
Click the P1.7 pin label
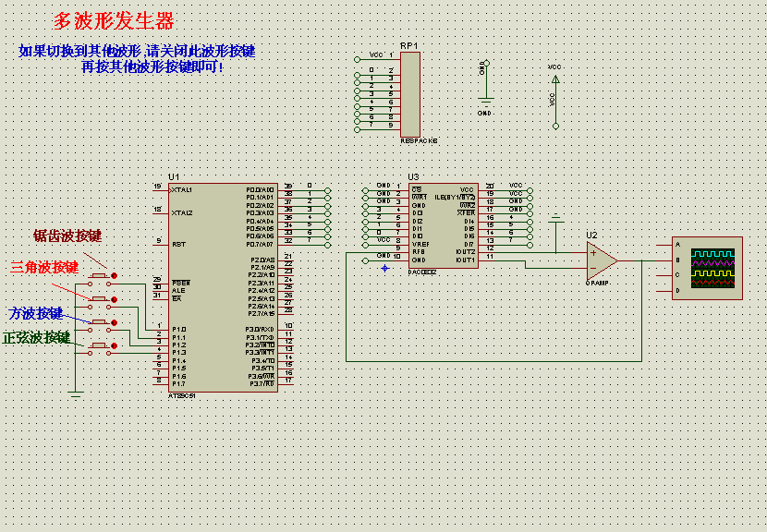[x=179, y=384]
